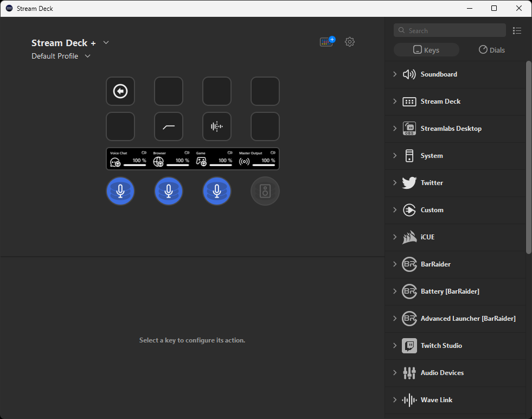Click the Stream Deck category icon
The width and height of the screenshot is (532, 419).
point(409,101)
